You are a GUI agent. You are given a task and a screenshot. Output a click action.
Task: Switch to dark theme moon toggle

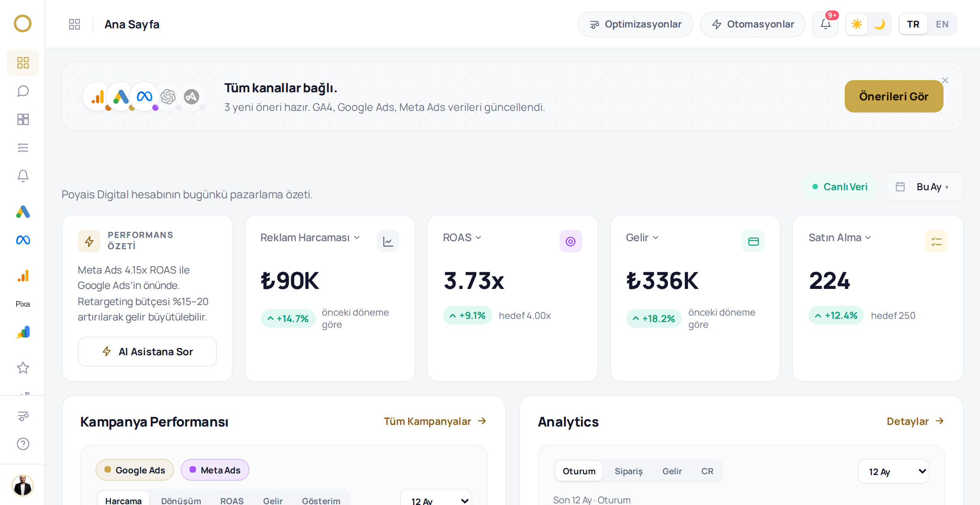(x=879, y=24)
